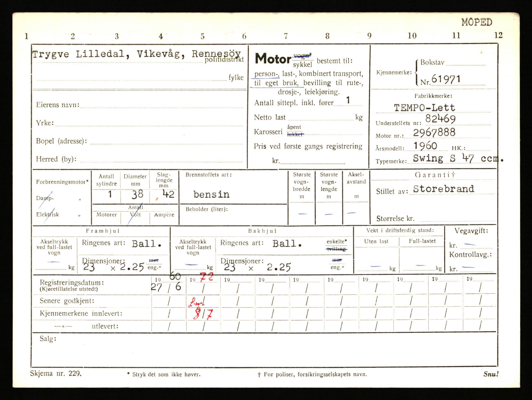This screenshot has width=532, height=400.
Task: Click the red handwritten year 72
Action: pyautogui.click(x=207, y=277)
